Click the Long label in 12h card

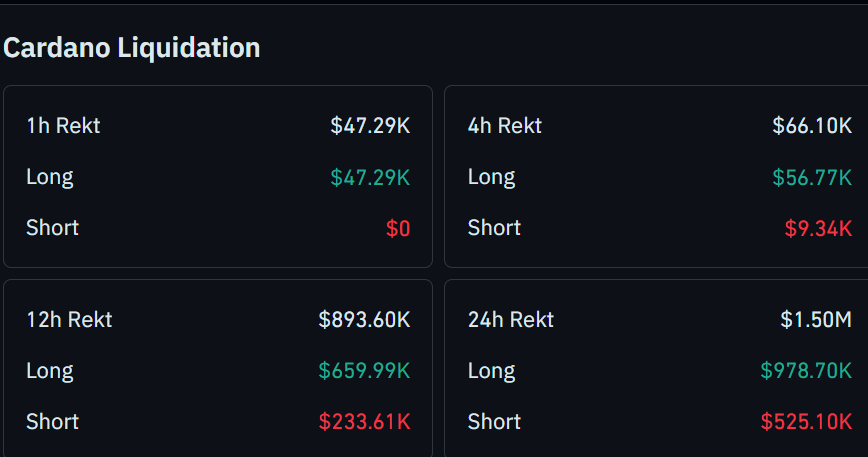(50, 371)
